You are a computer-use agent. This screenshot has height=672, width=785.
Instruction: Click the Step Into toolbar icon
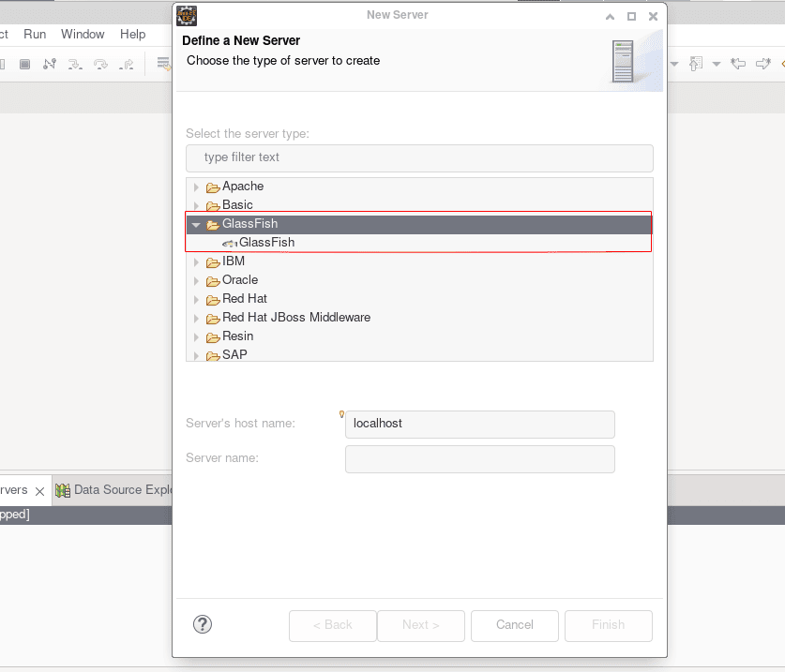point(76,64)
